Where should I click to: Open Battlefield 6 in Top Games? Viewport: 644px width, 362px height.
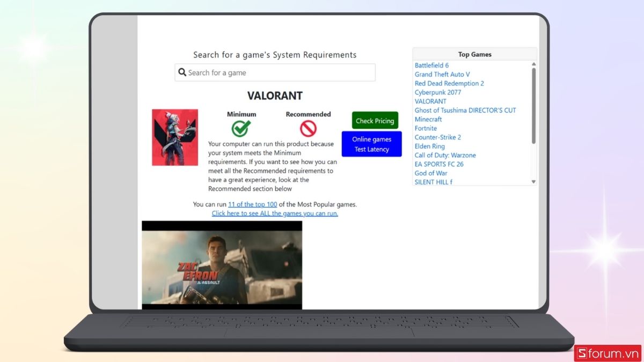(431, 65)
